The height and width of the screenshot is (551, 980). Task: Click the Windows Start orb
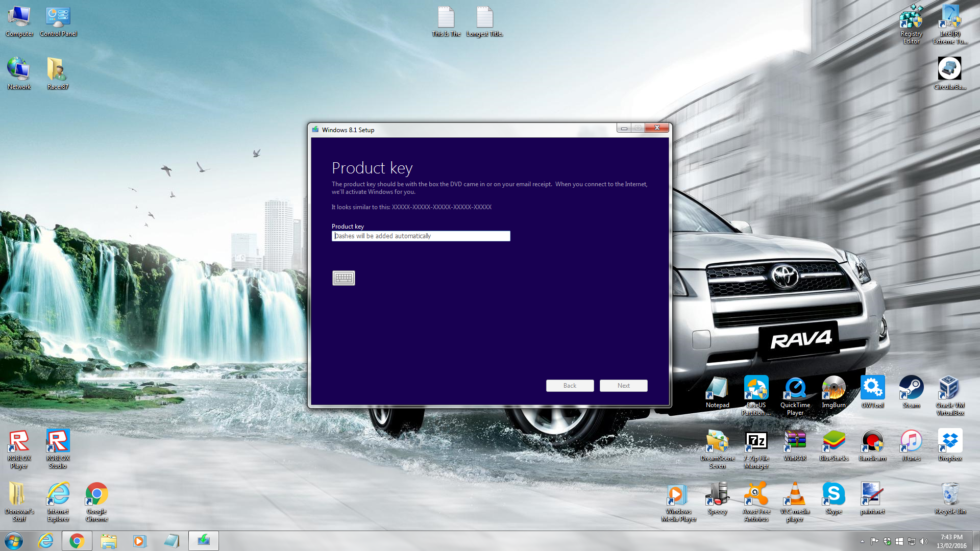14,541
